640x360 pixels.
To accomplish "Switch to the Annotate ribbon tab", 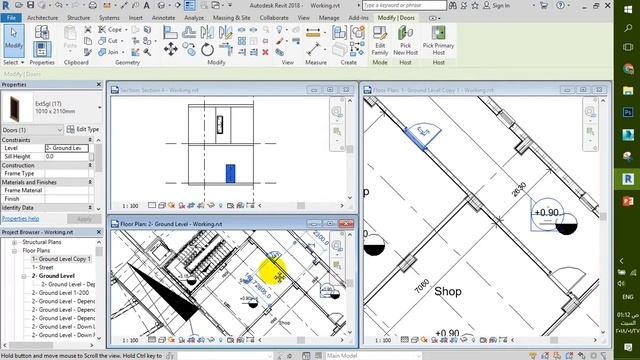I will tap(163, 18).
